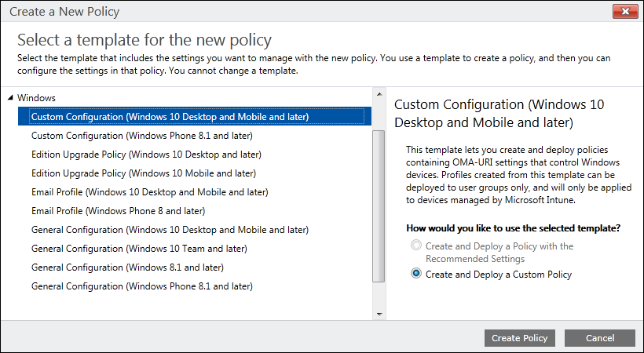Choose General Configuration (Windows 8.1 and later)

point(128,267)
